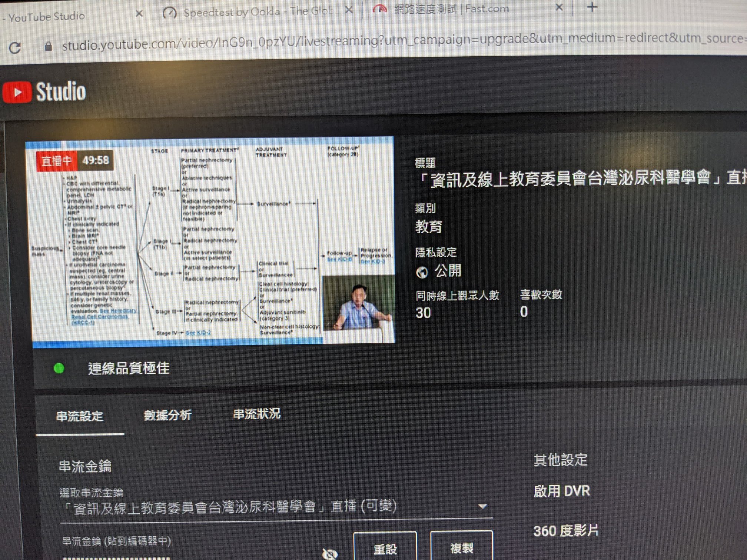Viewport: 747px width, 560px height.
Task: Click the 連線品質極佳 status text
Action: pyautogui.click(x=129, y=368)
